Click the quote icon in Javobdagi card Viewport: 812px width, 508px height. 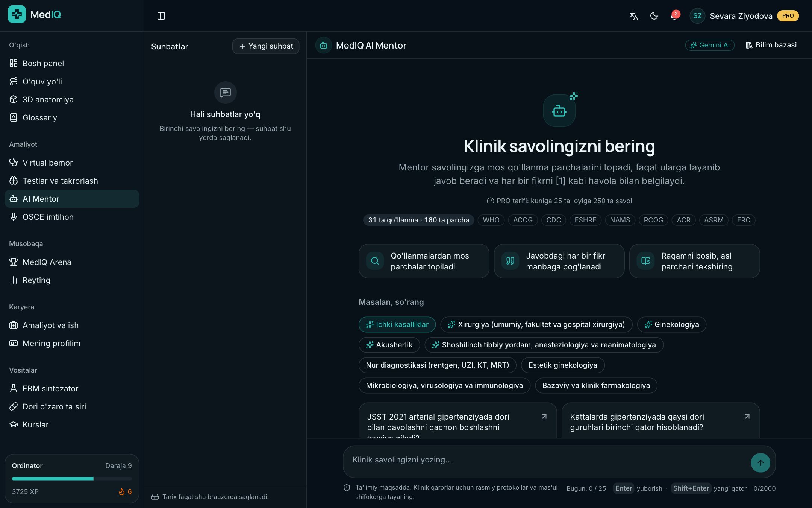510,261
